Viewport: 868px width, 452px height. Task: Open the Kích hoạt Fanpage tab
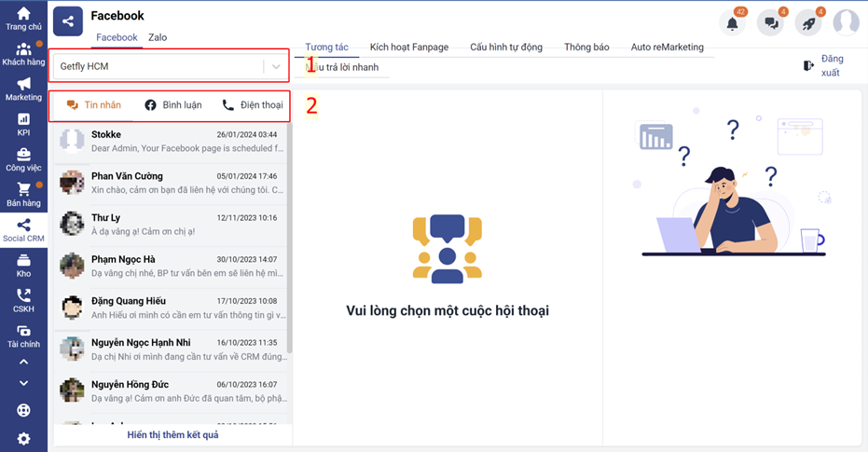[408, 47]
